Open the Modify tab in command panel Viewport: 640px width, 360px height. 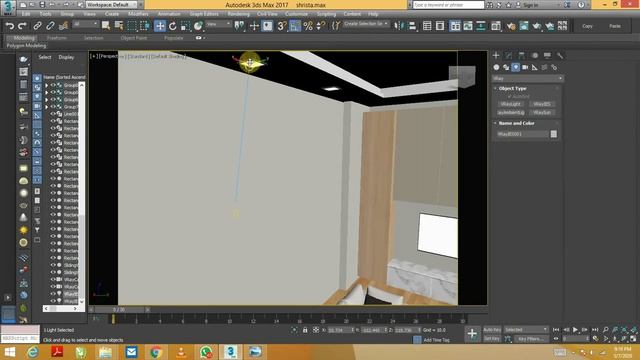(x=509, y=56)
